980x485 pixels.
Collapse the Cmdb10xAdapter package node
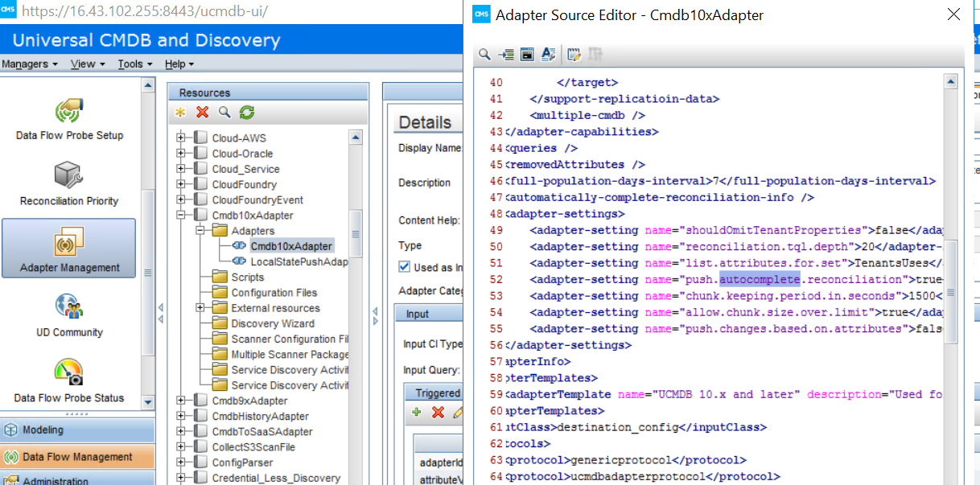click(182, 216)
